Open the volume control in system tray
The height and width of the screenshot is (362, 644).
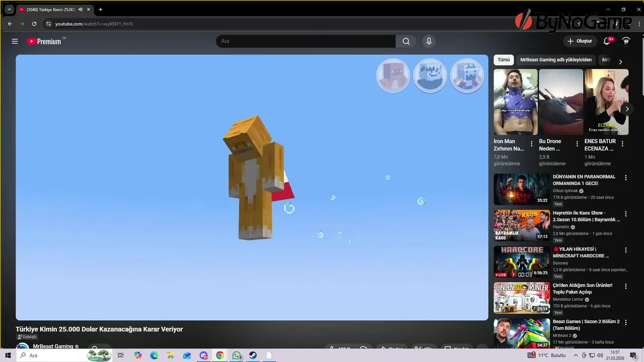600,355
